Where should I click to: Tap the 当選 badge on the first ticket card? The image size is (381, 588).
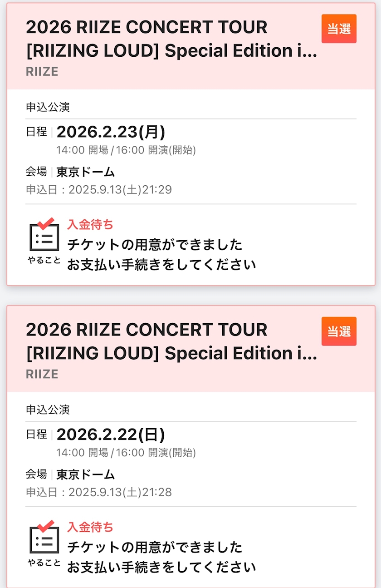pyautogui.click(x=339, y=29)
